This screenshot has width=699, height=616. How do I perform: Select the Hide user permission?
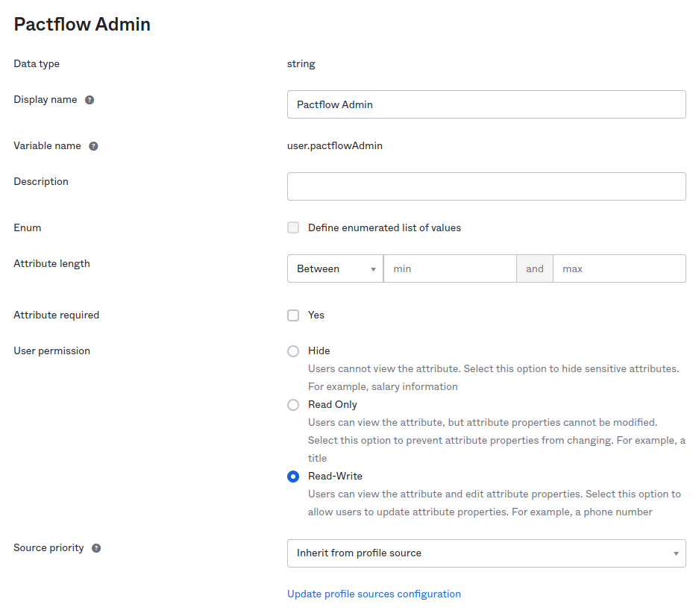click(x=293, y=351)
